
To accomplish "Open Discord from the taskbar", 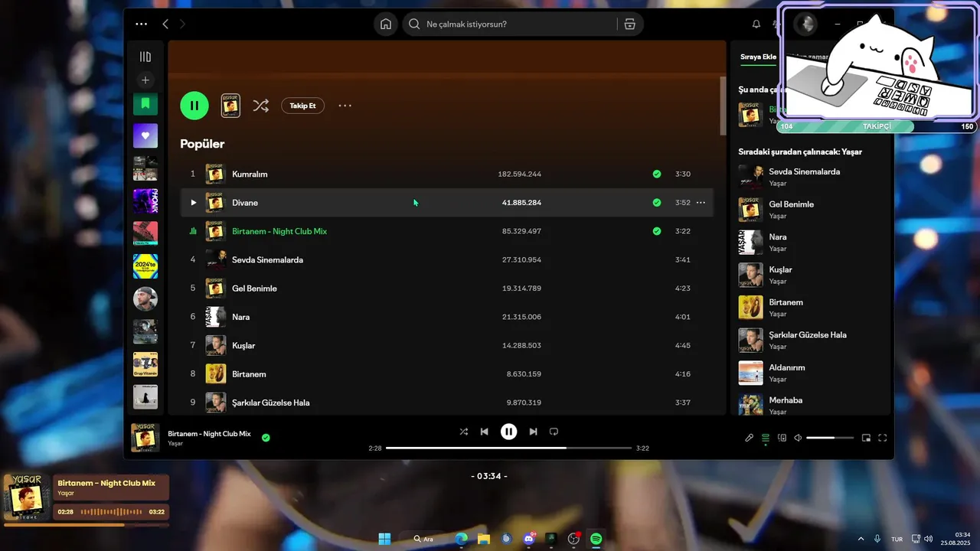I will click(529, 539).
